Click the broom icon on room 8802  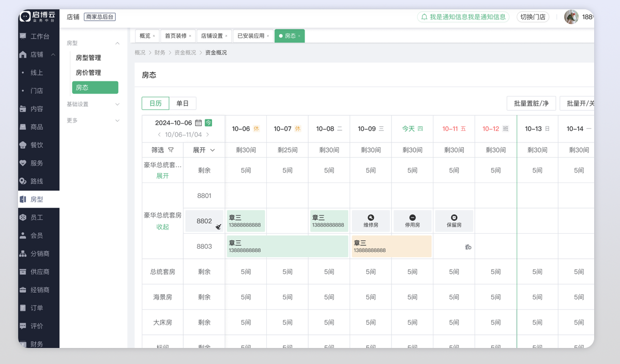(x=218, y=226)
